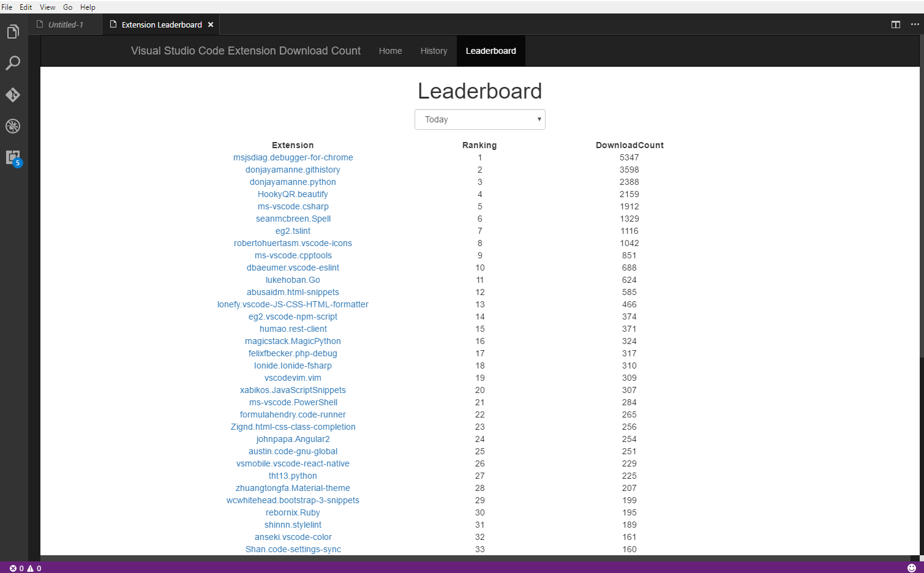Click the DownloadCount column header
This screenshot has height=573, width=924.
[629, 145]
